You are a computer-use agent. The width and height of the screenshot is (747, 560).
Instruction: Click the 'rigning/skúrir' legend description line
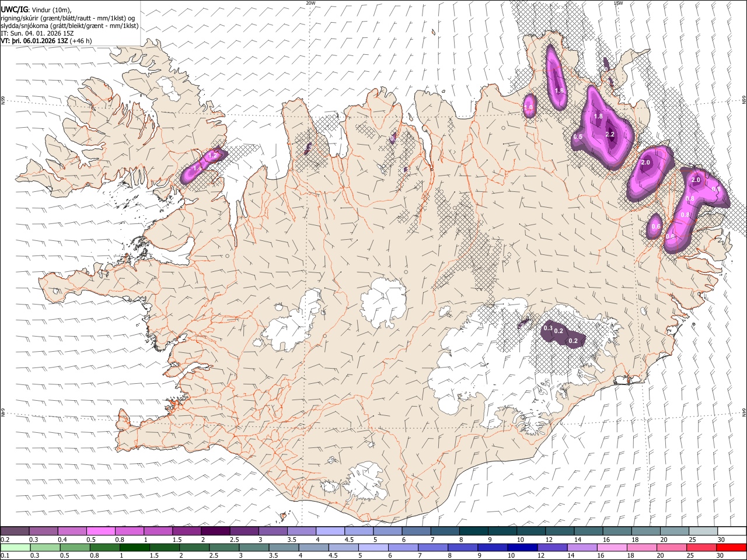[x=68, y=18]
